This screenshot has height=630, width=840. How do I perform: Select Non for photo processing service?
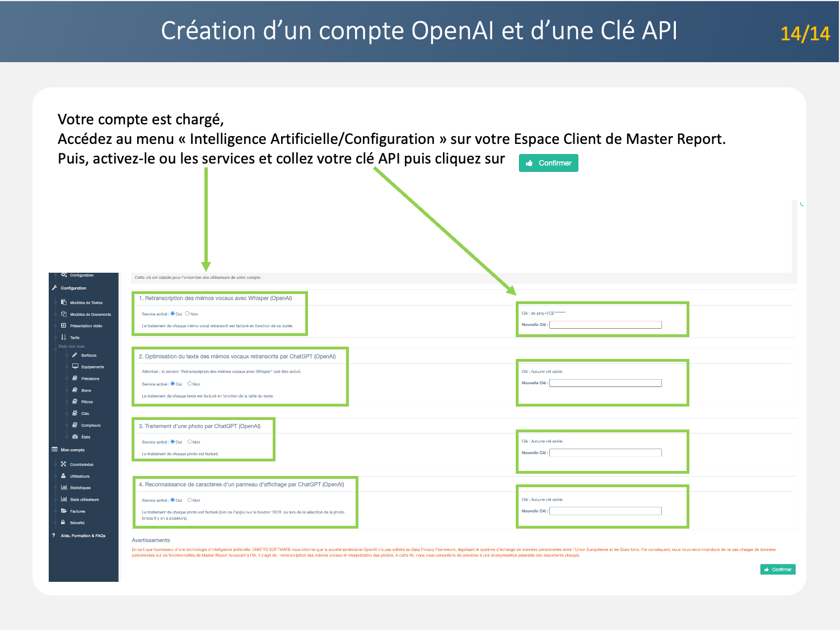[x=190, y=442]
